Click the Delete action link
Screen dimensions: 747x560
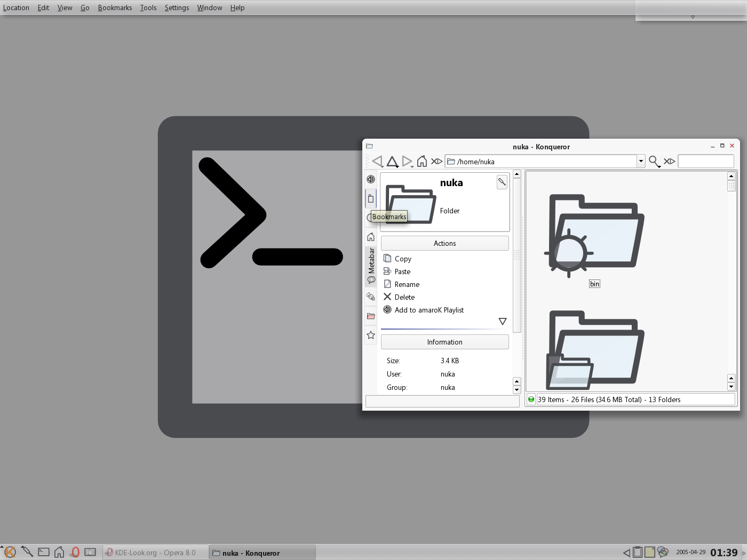(404, 297)
